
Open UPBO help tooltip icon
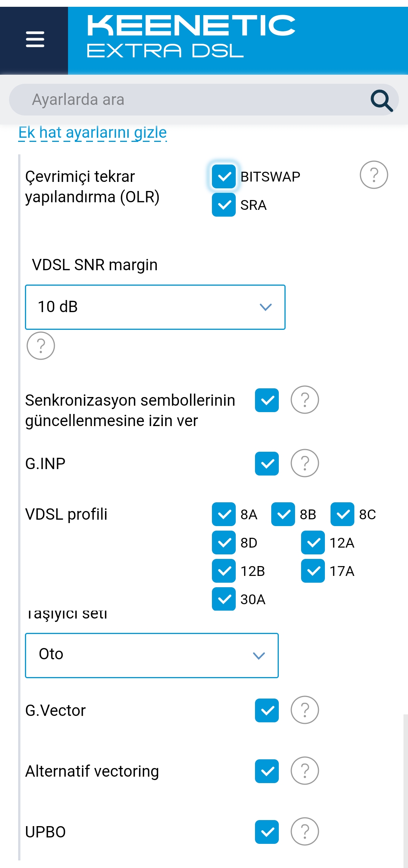pos(304,831)
